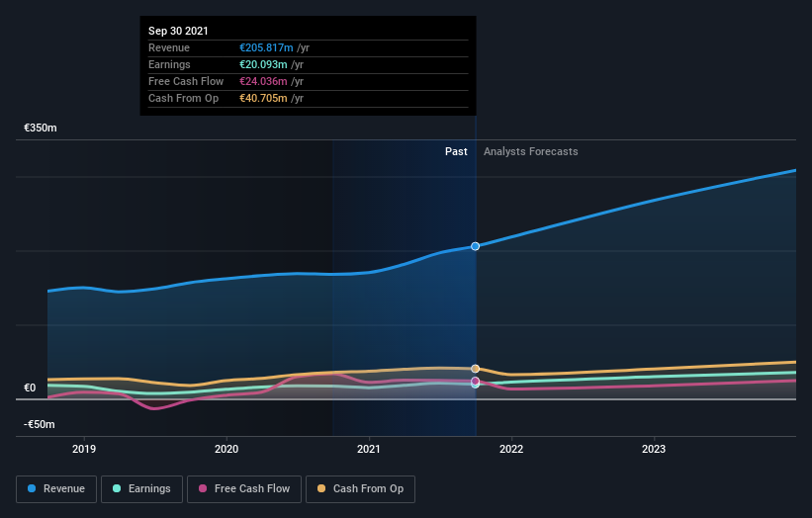Click the €350m y-axis label
This screenshot has width=812, height=518.
click(41, 128)
